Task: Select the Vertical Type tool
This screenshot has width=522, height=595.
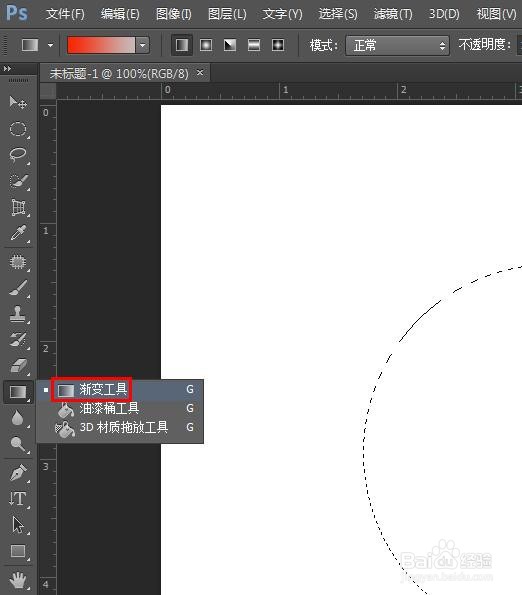Action: tap(18, 499)
